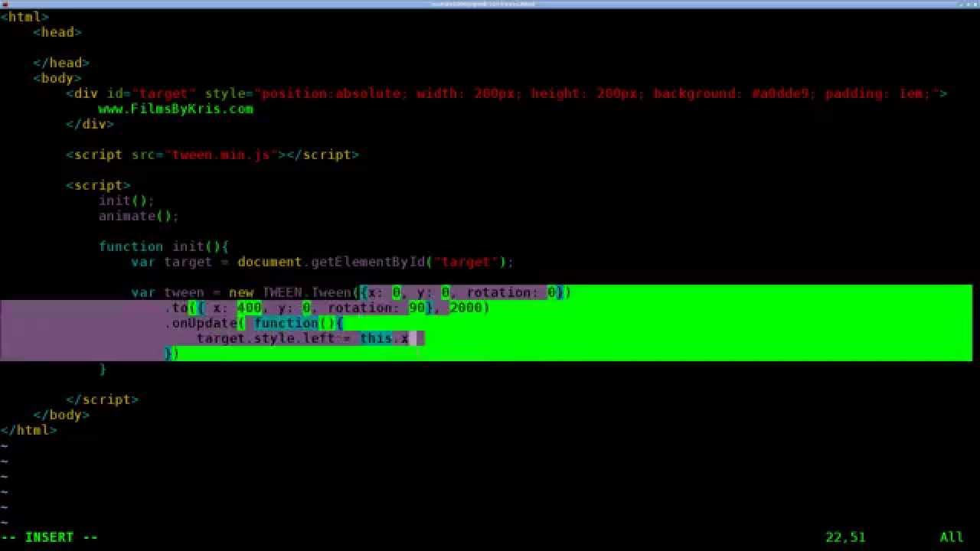980x551 pixels.
Task: Click the TWEEN.Tween constructor name
Action: click(306, 292)
